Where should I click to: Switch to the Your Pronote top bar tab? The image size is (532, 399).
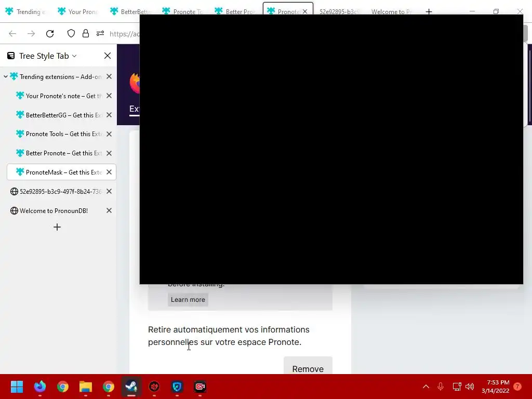click(78, 12)
